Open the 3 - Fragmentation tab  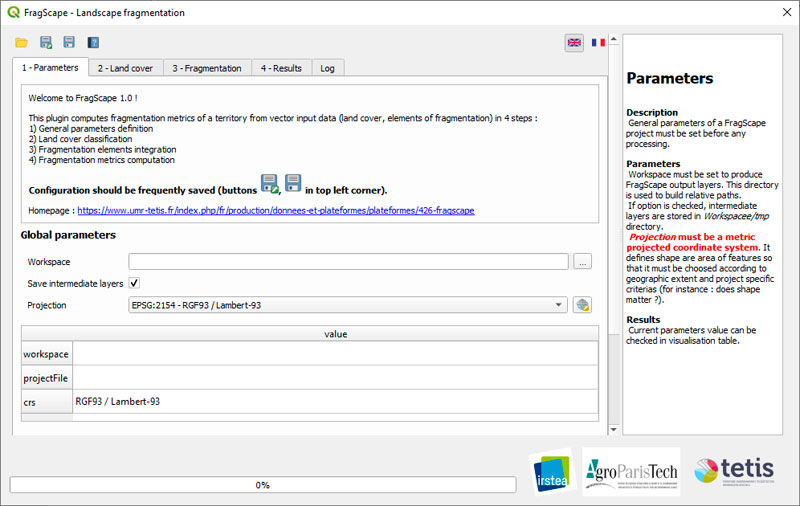(207, 68)
